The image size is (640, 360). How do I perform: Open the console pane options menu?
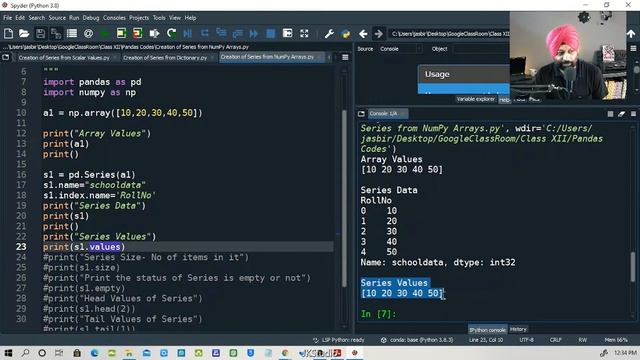pos(633,114)
